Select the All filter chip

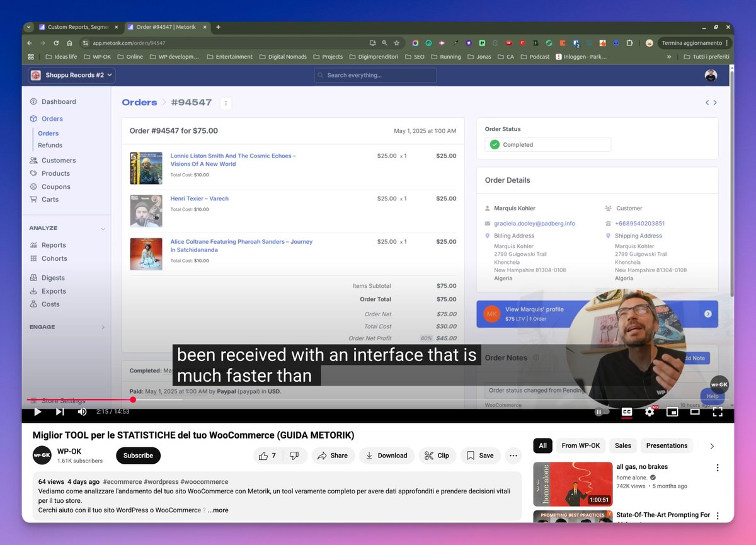pos(542,445)
